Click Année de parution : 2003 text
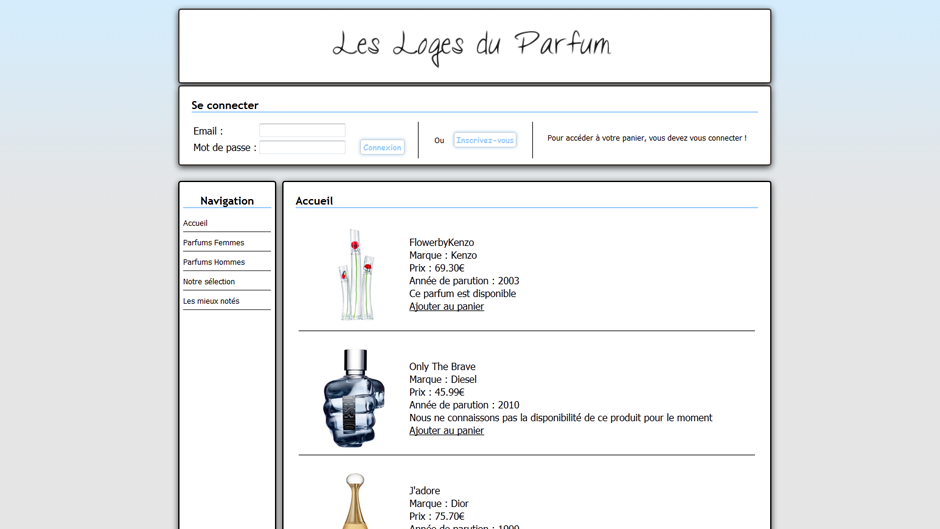The height and width of the screenshot is (529, 940). click(x=464, y=281)
